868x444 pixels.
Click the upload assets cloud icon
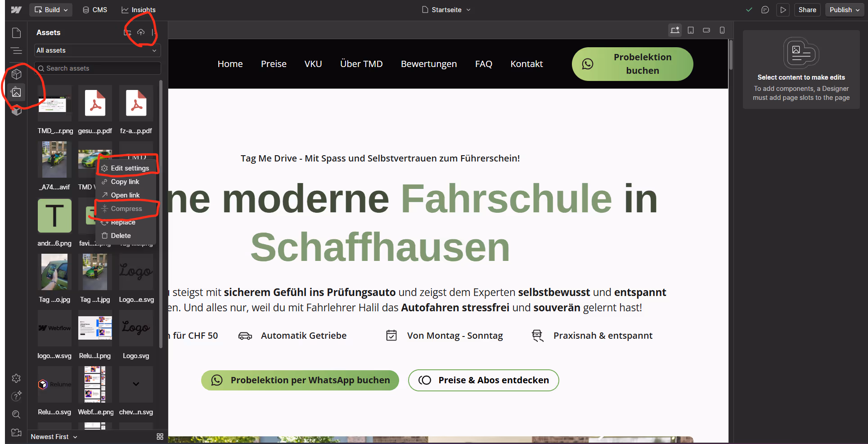(141, 32)
